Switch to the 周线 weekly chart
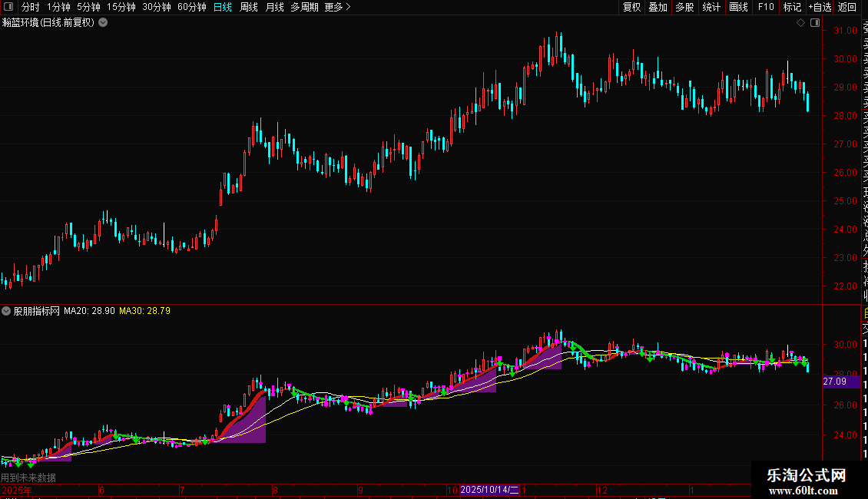The height and width of the screenshot is (499, 868). (249, 7)
